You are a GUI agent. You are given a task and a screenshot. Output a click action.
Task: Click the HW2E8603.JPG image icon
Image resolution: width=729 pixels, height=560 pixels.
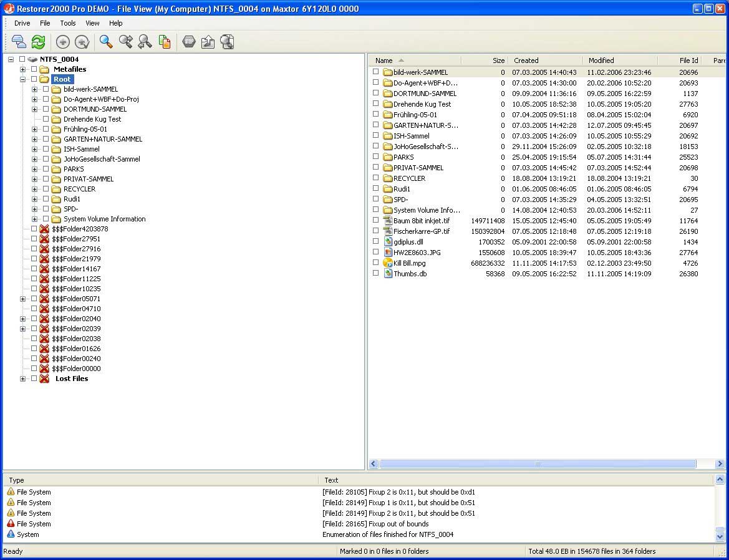coord(388,253)
